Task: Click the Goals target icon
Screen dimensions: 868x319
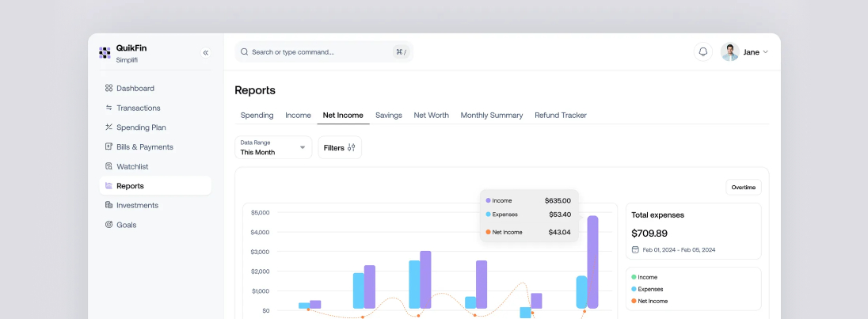Action: [x=108, y=225]
